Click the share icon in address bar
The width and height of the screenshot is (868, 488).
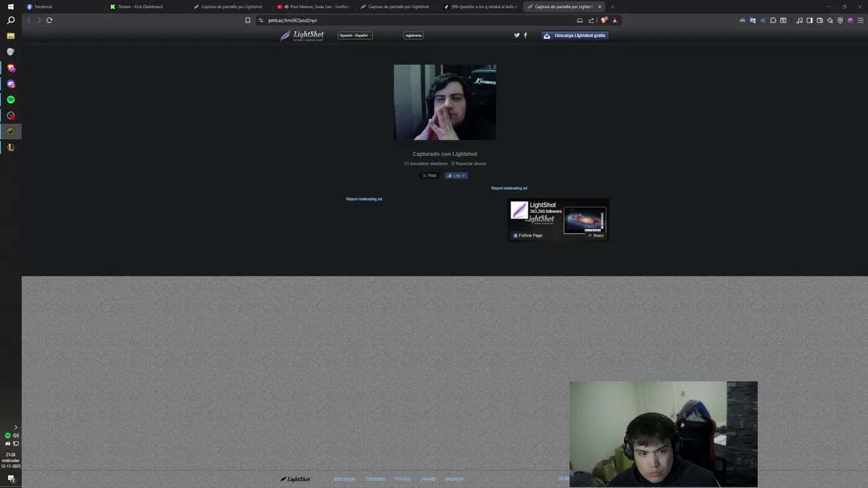(x=591, y=20)
